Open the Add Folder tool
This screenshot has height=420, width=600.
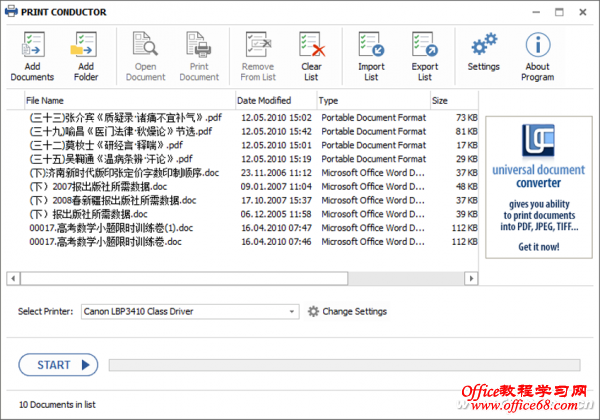pyautogui.click(x=86, y=56)
